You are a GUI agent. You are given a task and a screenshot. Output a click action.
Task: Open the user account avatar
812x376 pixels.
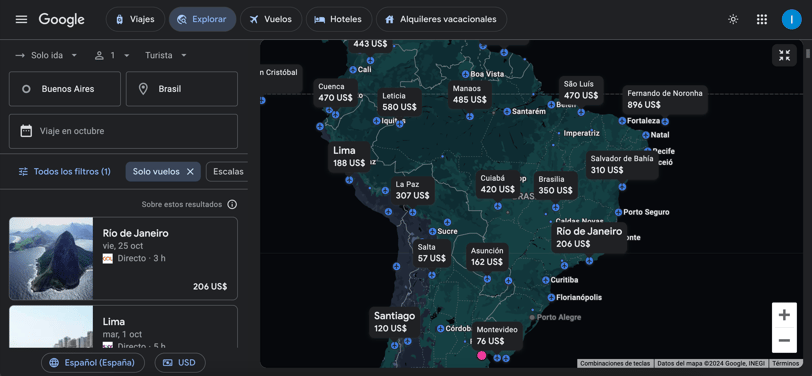click(791, 19)
